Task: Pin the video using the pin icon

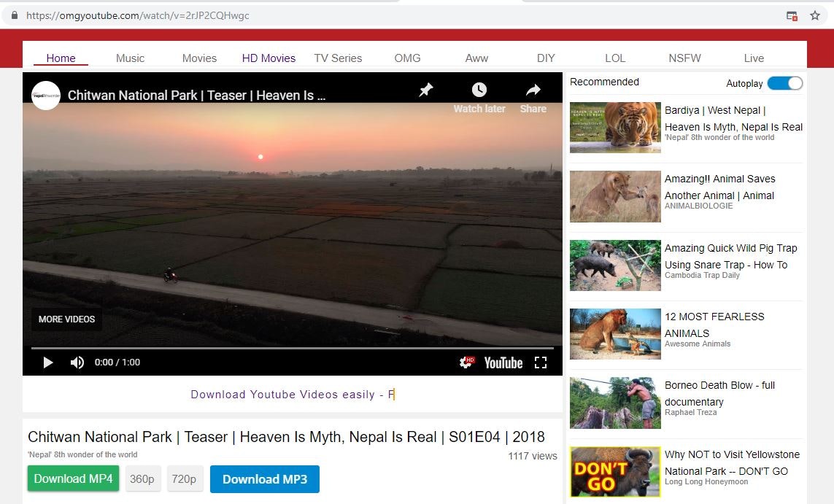Action: pyautogui.click(x=425, y=90)
